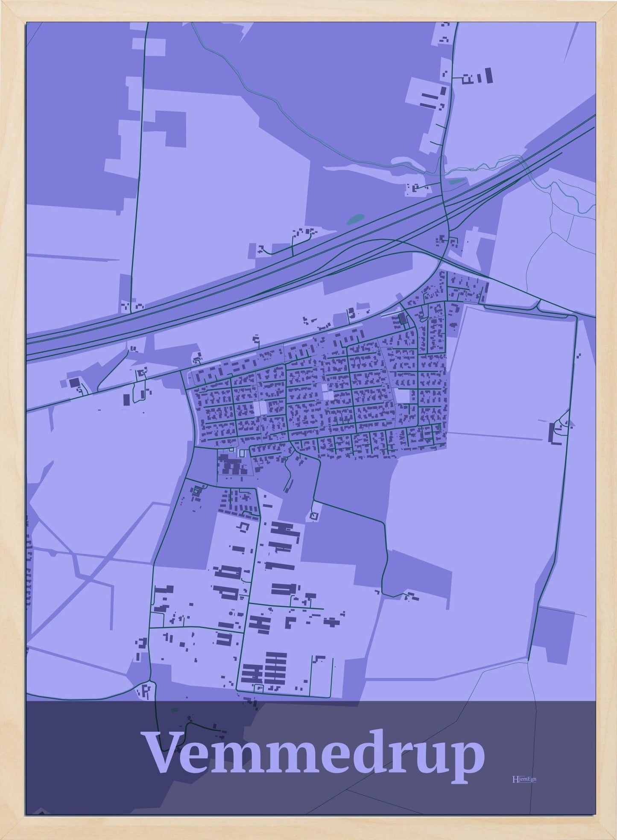This screenshot has width=617, height=840.
Task: Select the school building cluster below residential grid
Action: coord(231,465)
